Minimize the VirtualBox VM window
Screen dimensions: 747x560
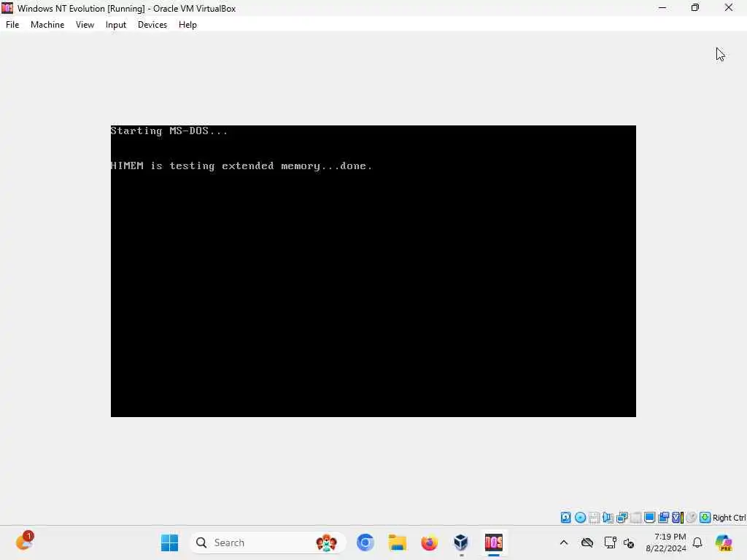coord(662,8)
